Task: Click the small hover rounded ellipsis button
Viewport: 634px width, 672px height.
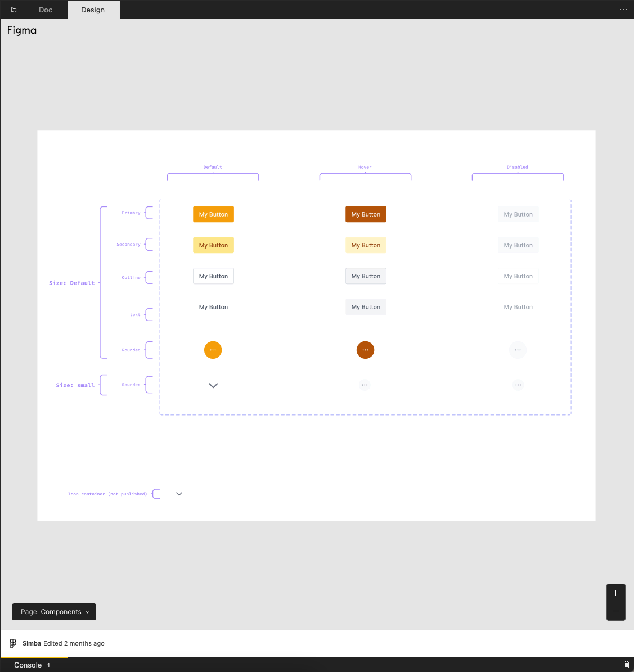Action: (365, 385)
